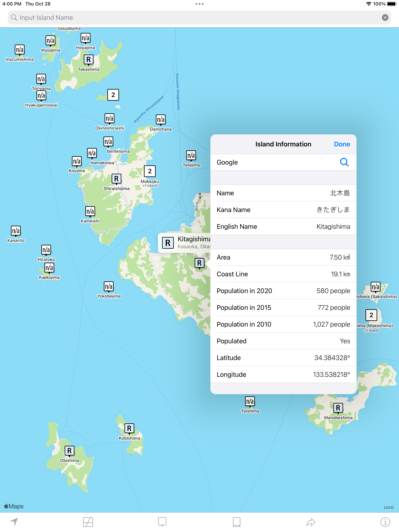
Task: Tap the 4:00 PM clock in status bar
Action: 12,4
